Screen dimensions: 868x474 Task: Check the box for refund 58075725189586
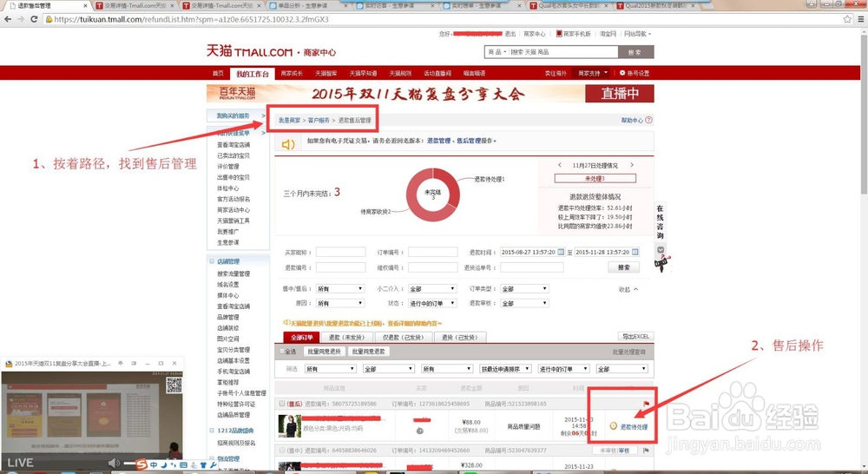[282, 404]
